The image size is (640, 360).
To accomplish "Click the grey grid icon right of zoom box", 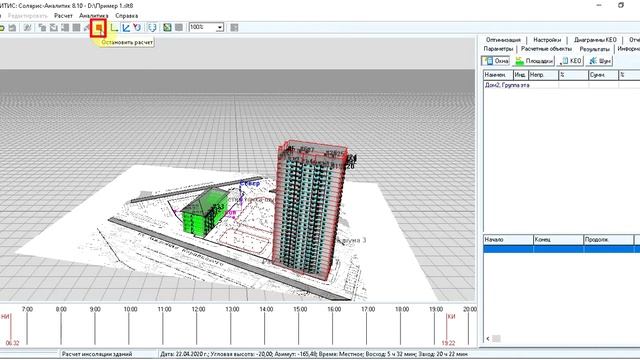I will coord(234,28).
